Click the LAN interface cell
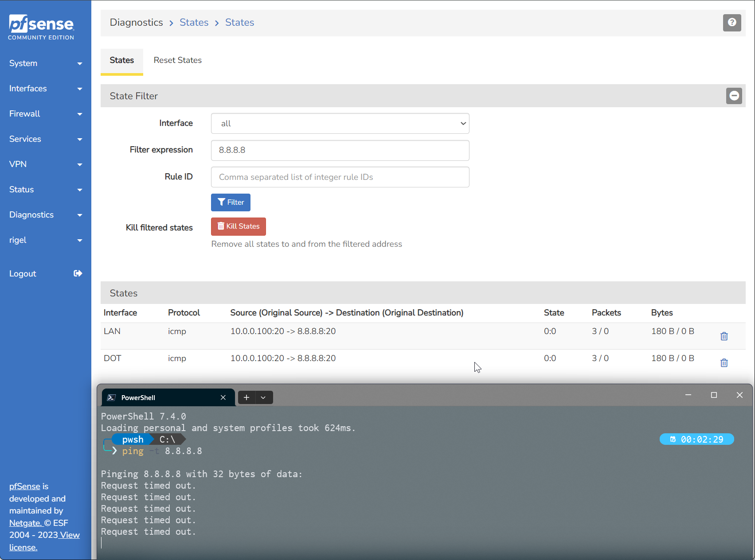This screenshot has width=755, height=560. [x=112, y=331]
